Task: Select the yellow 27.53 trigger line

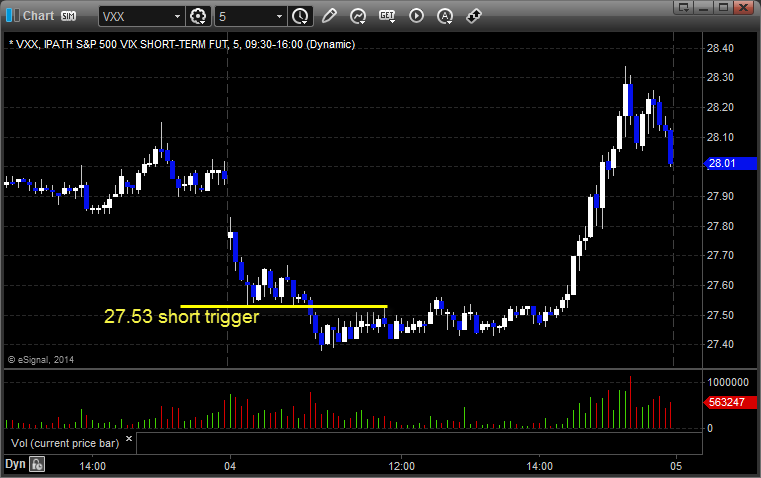Action: (x=283, y=306)
